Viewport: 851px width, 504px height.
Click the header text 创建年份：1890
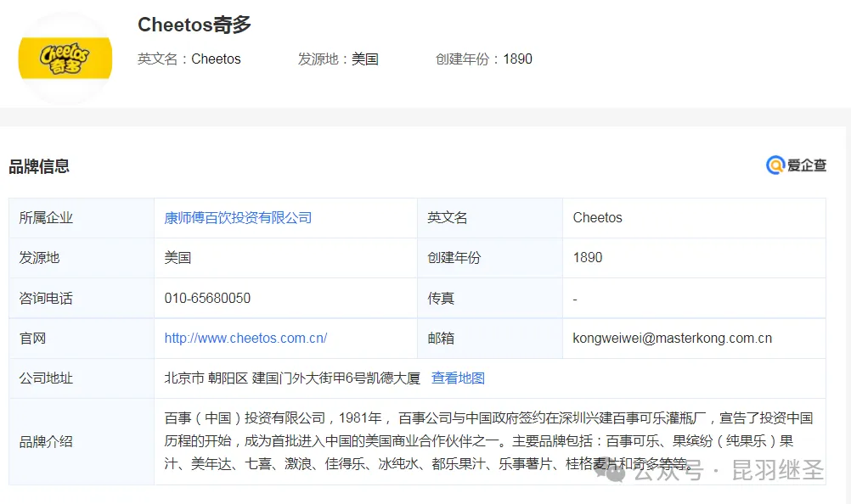point(483,59)
